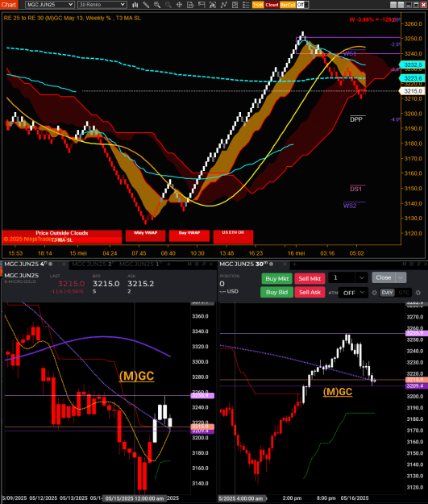Open the ATM settings gear icon
The width and height of the screenshot is (428, 504).
tap(374, 293)
